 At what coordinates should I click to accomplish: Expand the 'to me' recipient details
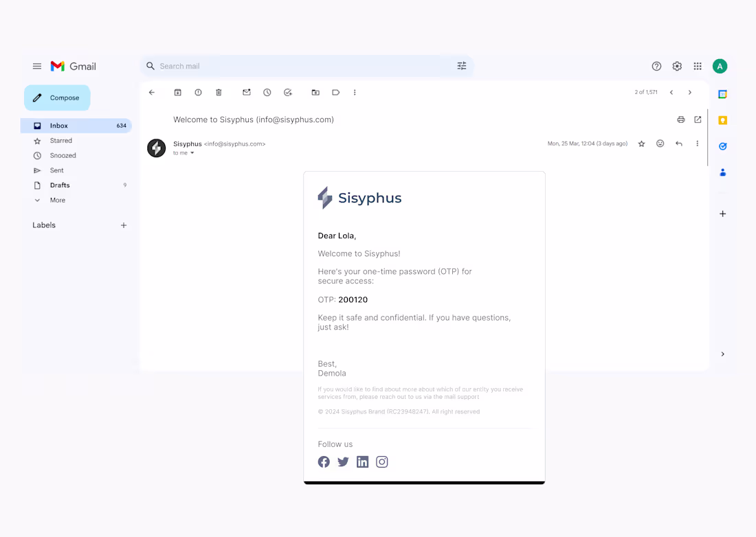(184, 152)
